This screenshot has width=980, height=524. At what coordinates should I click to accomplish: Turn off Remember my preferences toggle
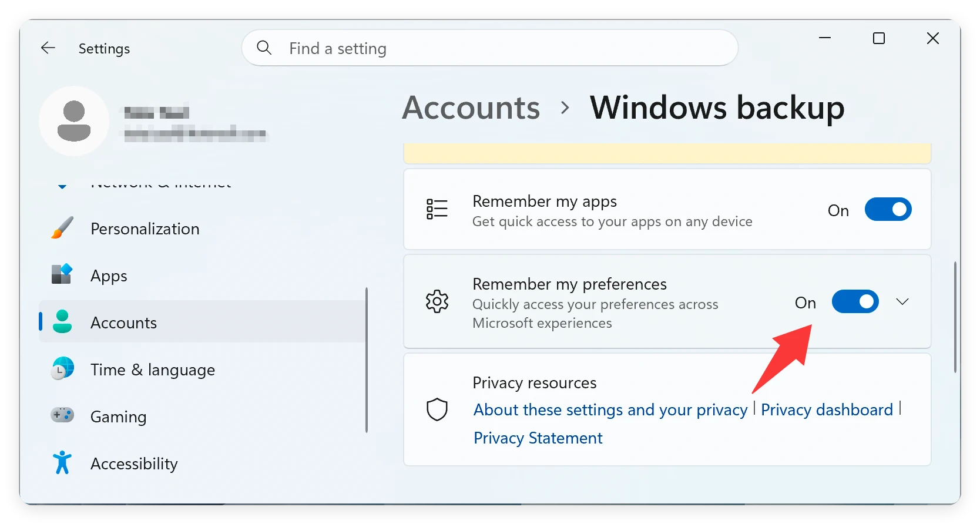click(x=855, y=302)
